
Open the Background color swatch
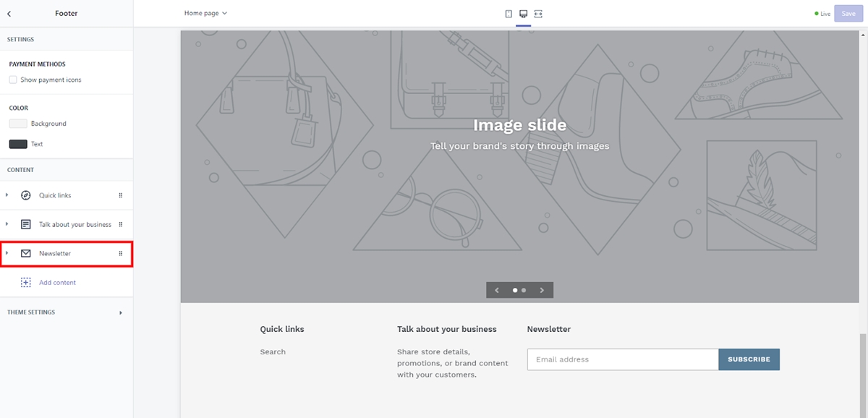click(x=18, y=124)
